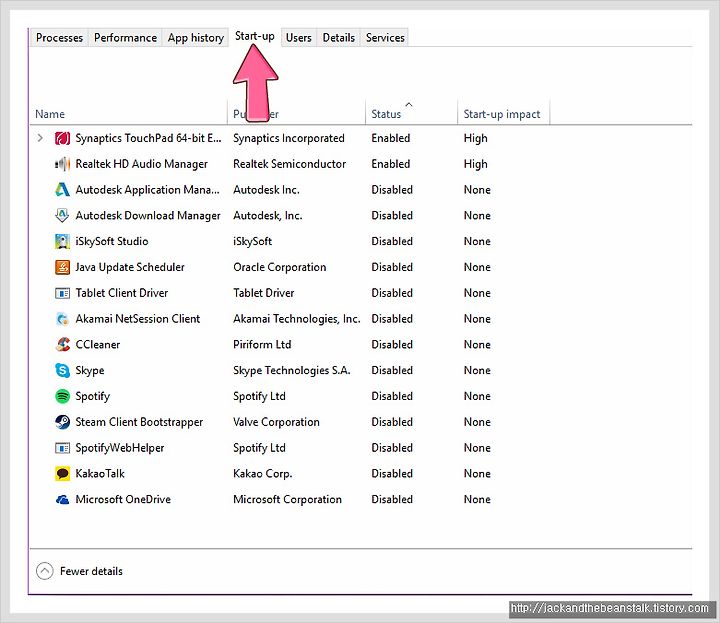Sort by the Start-up impact column
The height and width of the screenshot is (623, 720).
[x=503, y=114]
